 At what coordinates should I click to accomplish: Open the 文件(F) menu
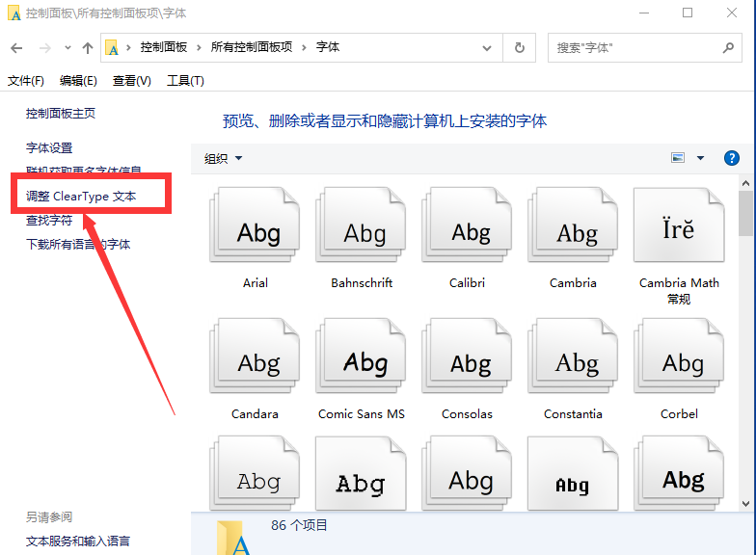[26, 81]
